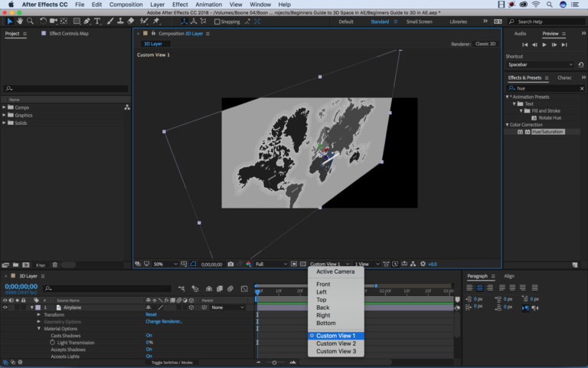The image size is (588, 368).
Task: Open the 50% magnification dropdown
Action: pyautogui.click(x=165, y=264)
